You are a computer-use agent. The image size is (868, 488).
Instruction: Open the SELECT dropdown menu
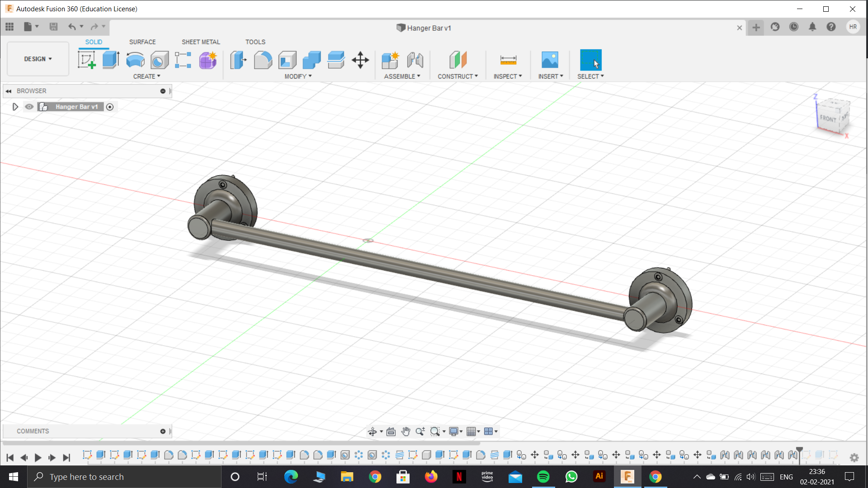590,76
